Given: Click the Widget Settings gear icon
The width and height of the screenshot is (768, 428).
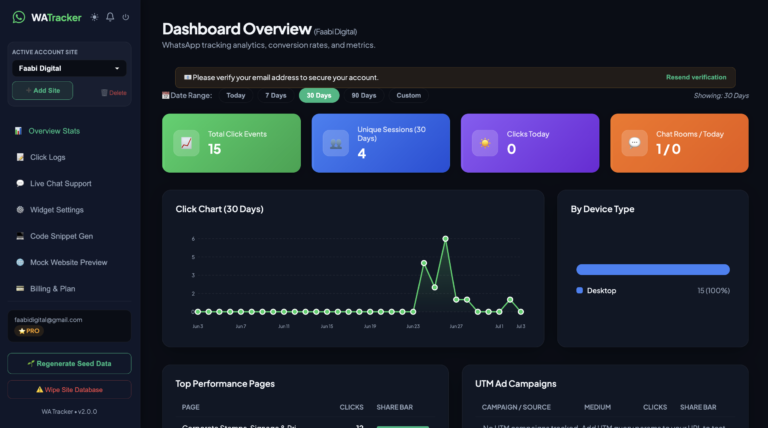Looking at the screenshot, I should (20, 210).
